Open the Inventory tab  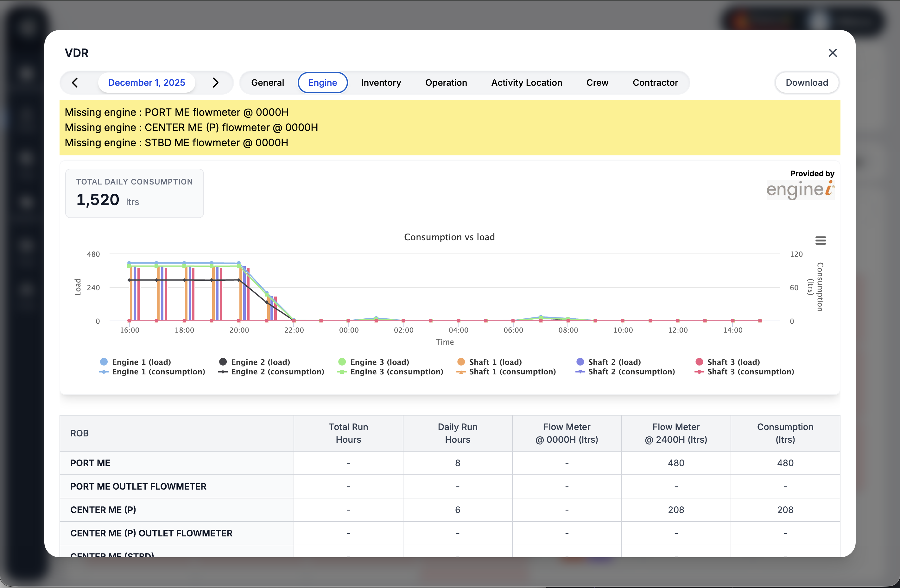(381, 82)
